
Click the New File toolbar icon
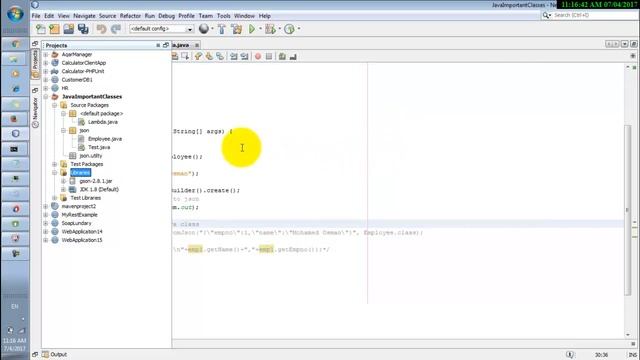click(x=40, y=29)
